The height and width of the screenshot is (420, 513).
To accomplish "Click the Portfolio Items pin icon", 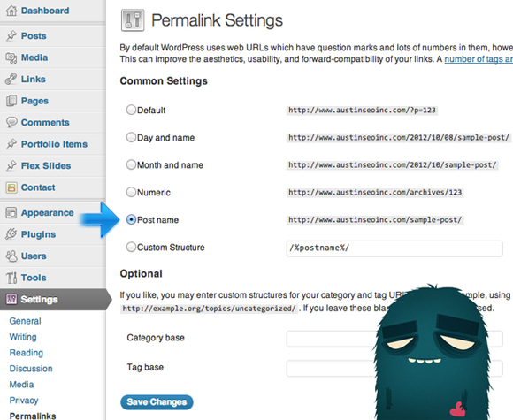I will [11, 144].
